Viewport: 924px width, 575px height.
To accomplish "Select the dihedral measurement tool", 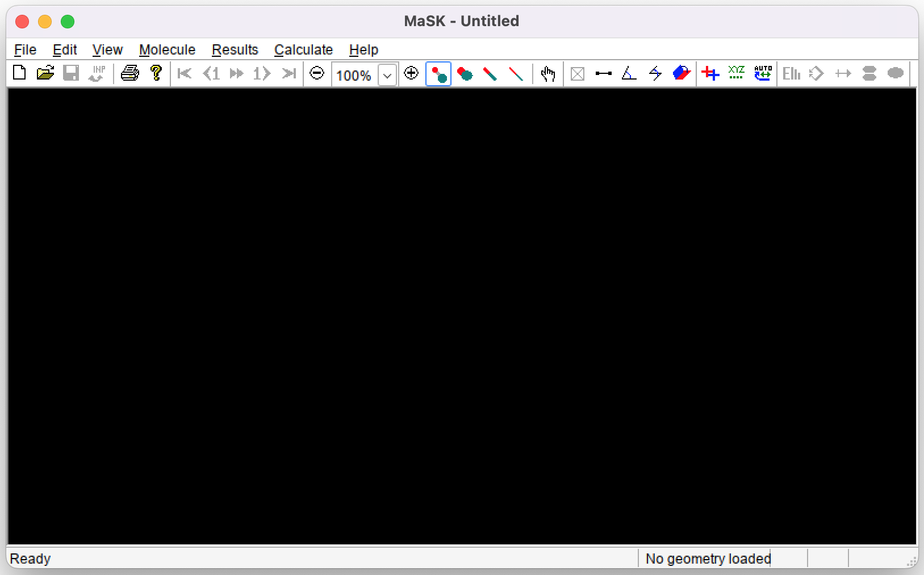I will pos(654,73).
